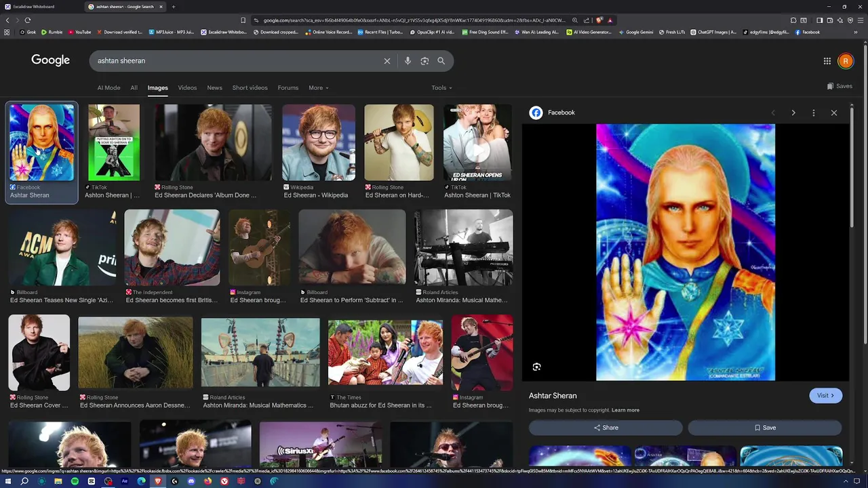Open the YouTube bookmark
The width and height of the screenshot is (868, 488).
click(x=79, y=32)
